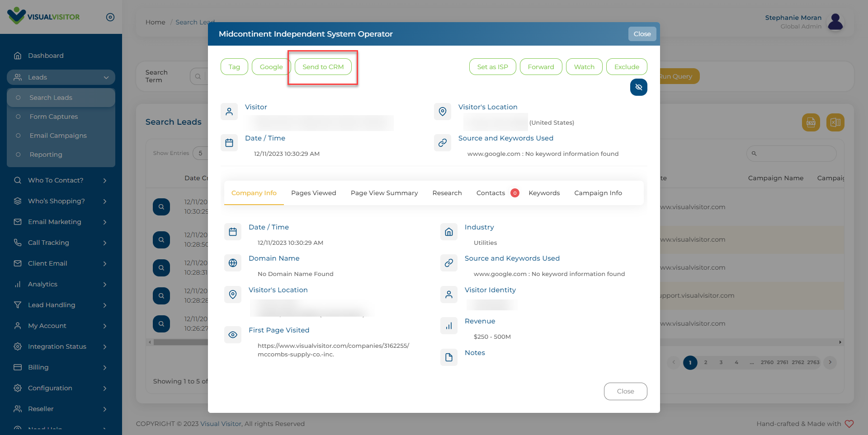Viewport: 868px width, 435px height.
Task: Go to next page of results
Action: tap(830, 362)
